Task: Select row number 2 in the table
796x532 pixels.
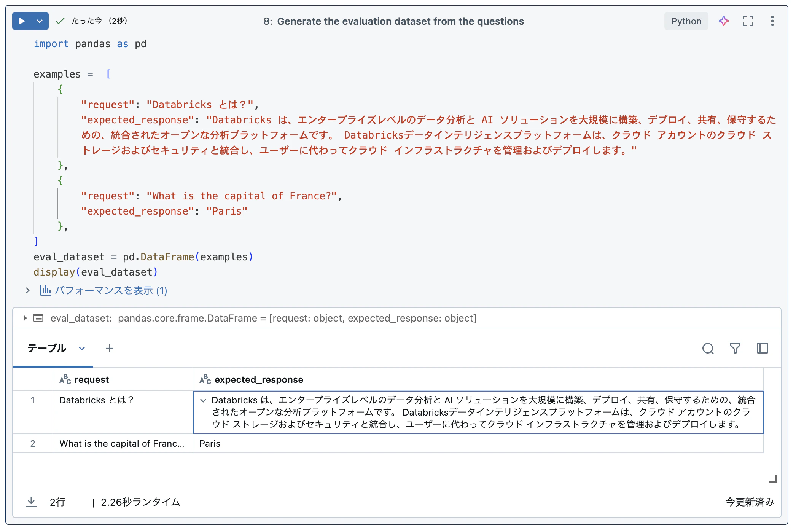Action: (33, 443)
